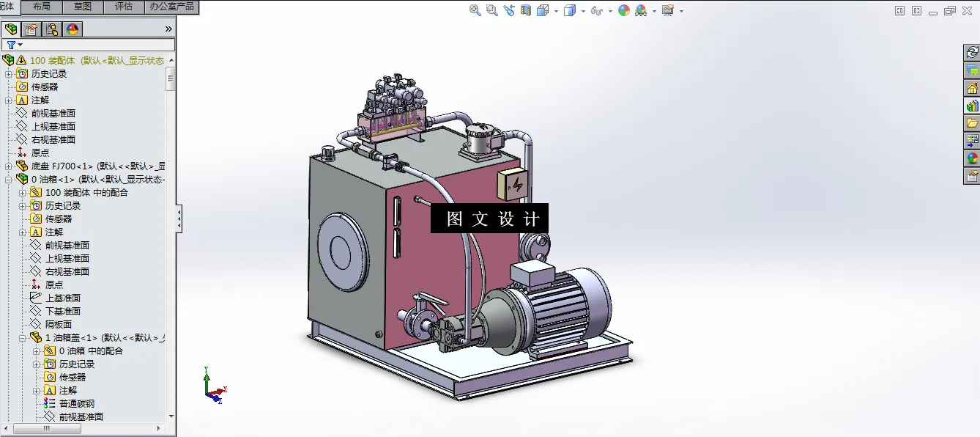Open the PropertyManager tab icon
The height and width of the screenshot is (437, 980).
coord(31,29)
